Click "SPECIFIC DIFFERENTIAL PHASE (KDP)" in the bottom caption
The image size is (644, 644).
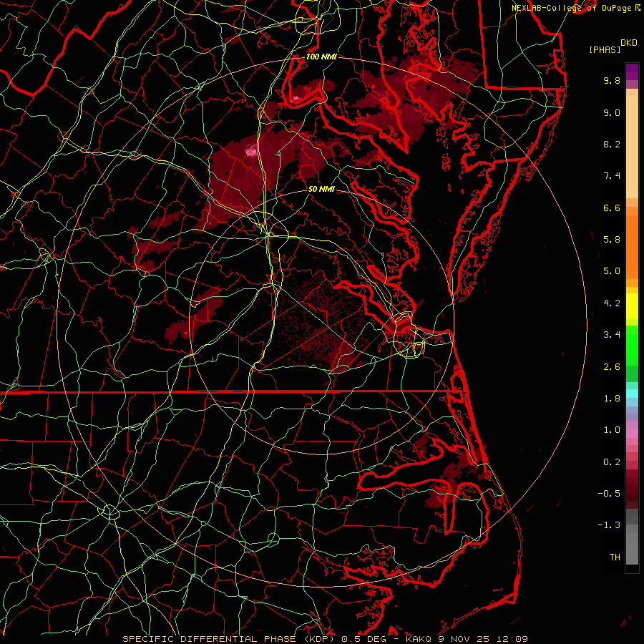[230, 639]
